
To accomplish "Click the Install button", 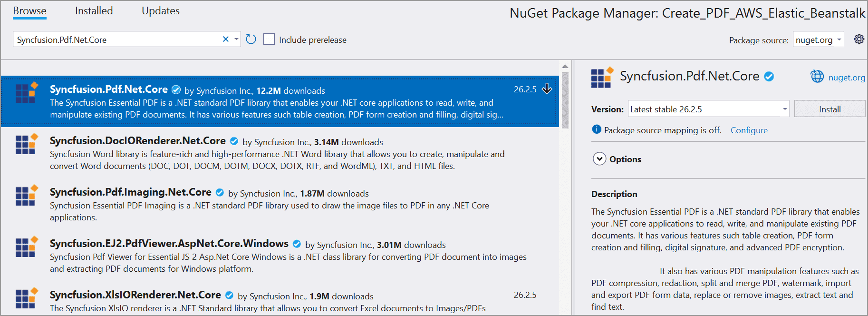I will click(x=829, y=109).
